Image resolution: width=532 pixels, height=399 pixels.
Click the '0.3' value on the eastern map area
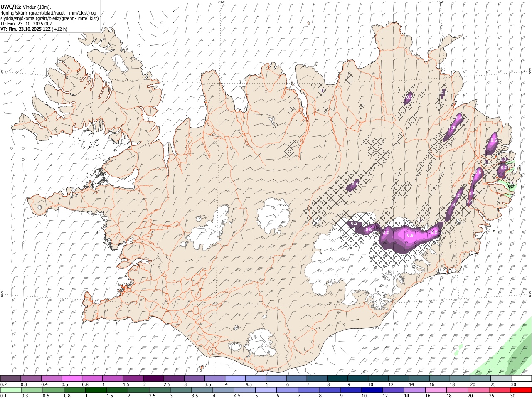tap(503, 159)
